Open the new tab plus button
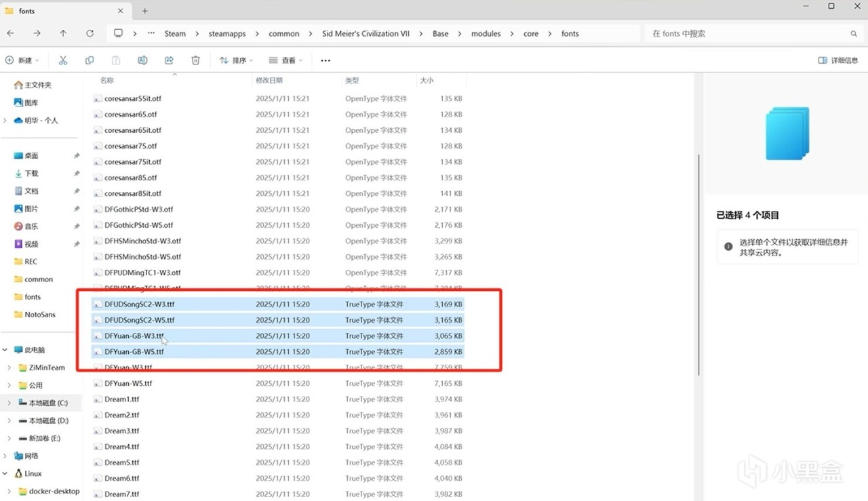The image size is (868, 501). point(145,11)
